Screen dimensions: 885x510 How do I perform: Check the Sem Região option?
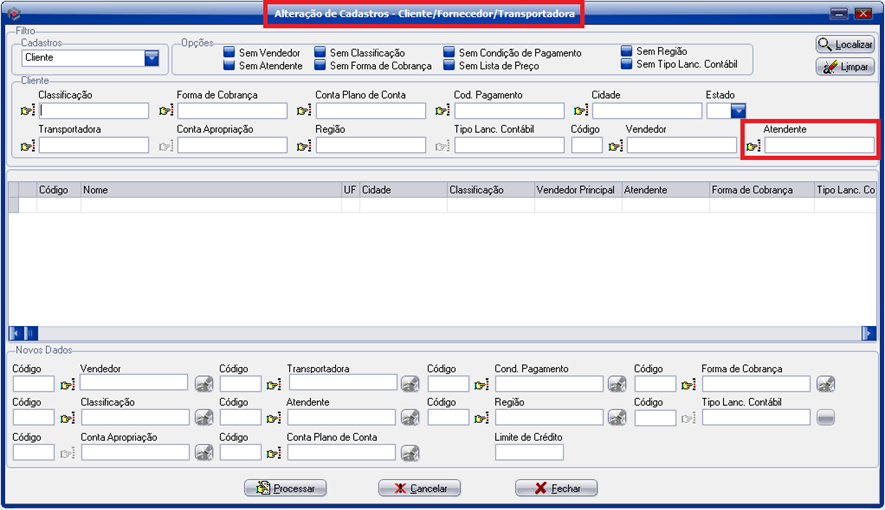[x=626, y=51]
